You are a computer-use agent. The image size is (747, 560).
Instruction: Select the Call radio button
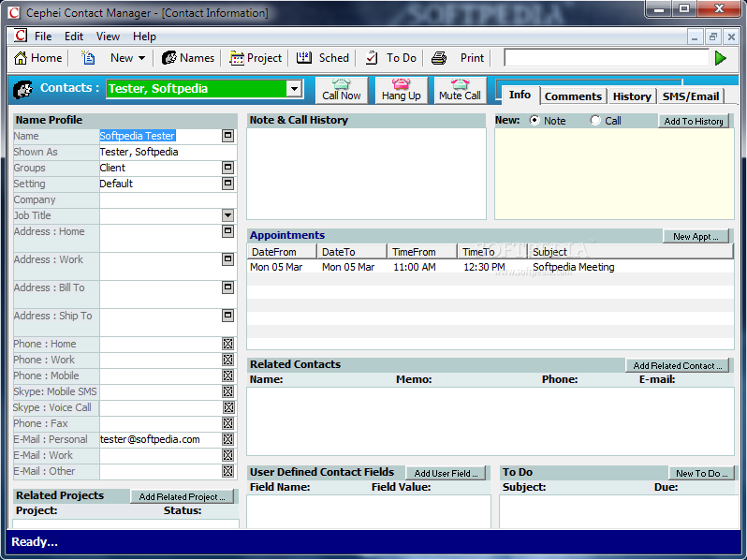[x=595, y=121]
